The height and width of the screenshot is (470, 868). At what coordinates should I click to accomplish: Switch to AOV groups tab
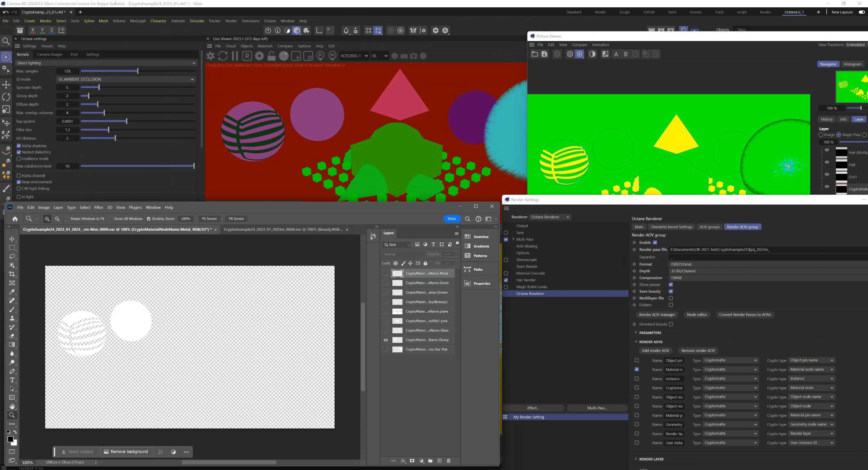pyautogui.click(x=709, y=227)
